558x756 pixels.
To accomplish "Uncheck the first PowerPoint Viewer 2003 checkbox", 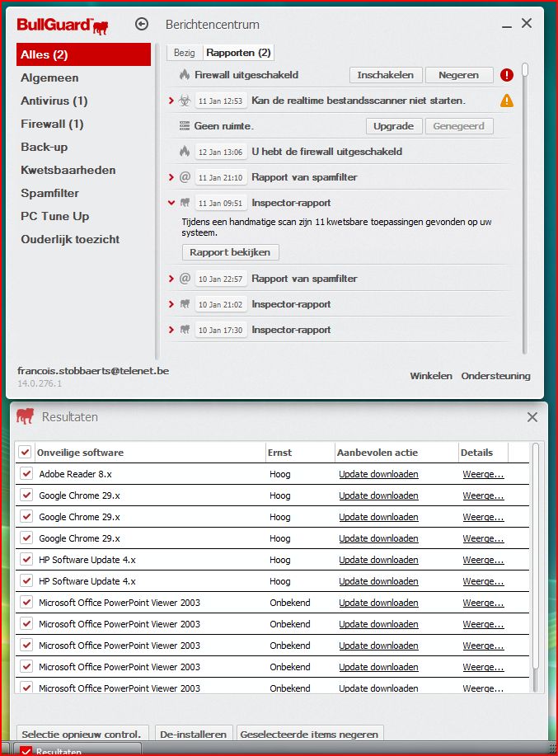I will click(x=26, y=602).
